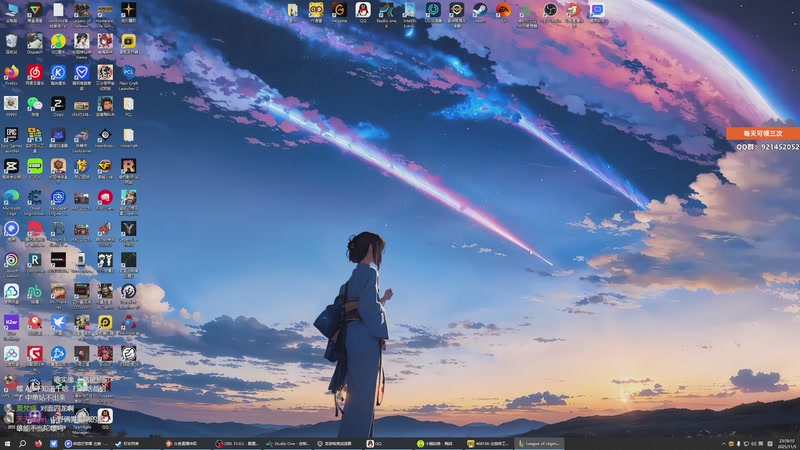Select the Kugou Music blue K icon

(58, 74)
